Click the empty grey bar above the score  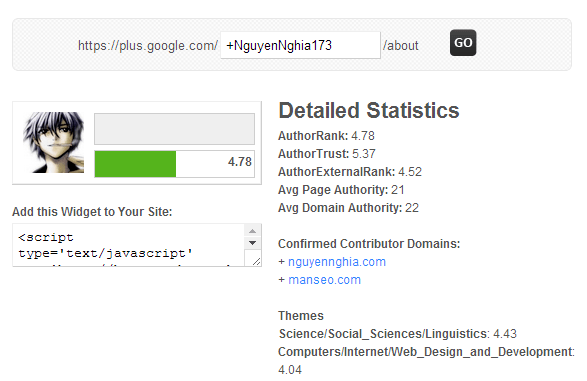point(174,129)
